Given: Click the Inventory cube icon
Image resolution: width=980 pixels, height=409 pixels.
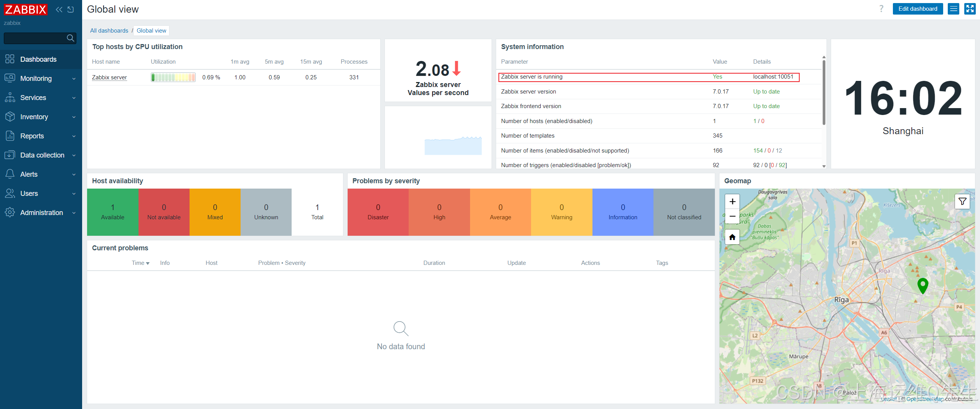Looking at the screenshot, I should [10, 117].
